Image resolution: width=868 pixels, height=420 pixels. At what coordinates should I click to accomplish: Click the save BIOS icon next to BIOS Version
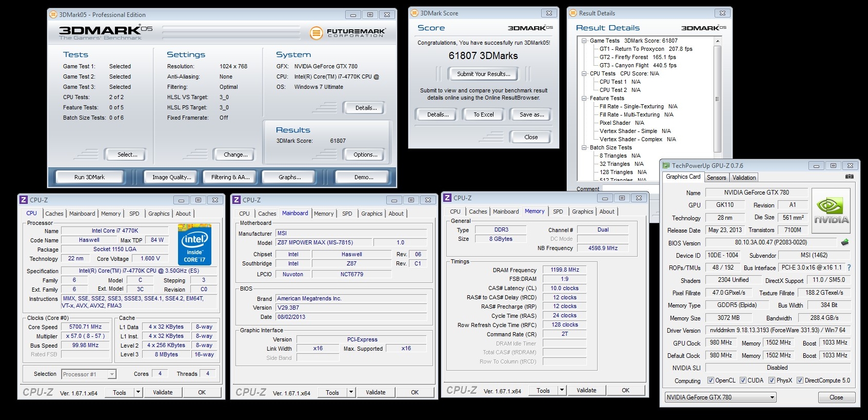(x=845, y=242)
